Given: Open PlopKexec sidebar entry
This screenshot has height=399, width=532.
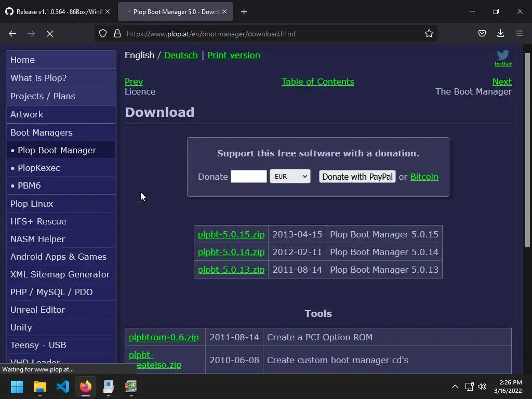Looking at the screenshot, I should pos(61,168).
